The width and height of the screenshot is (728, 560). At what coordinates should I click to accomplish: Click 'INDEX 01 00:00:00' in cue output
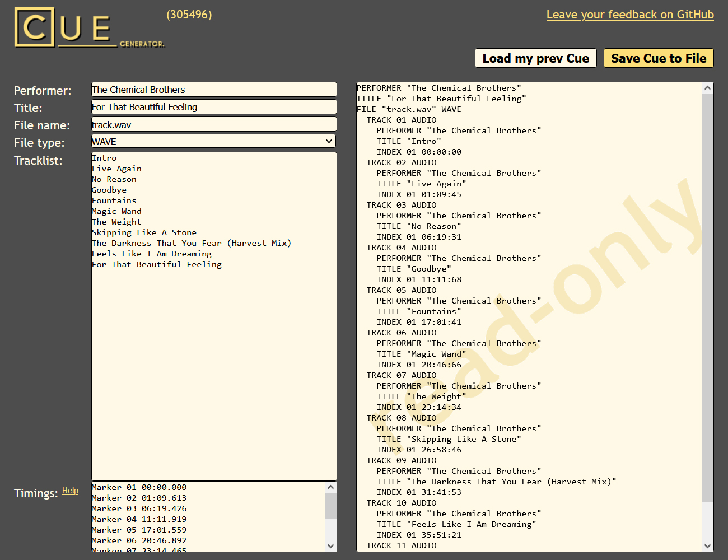pyautogui.click(x=419, y=152)
